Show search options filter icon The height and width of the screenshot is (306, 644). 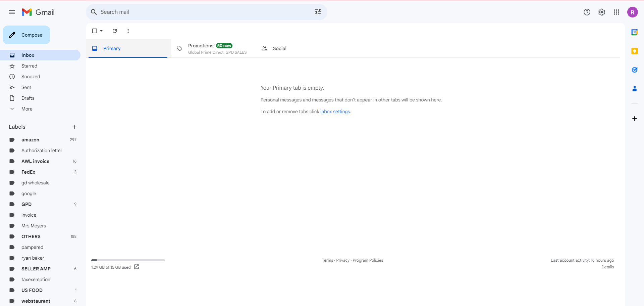[x=318, y=12]
